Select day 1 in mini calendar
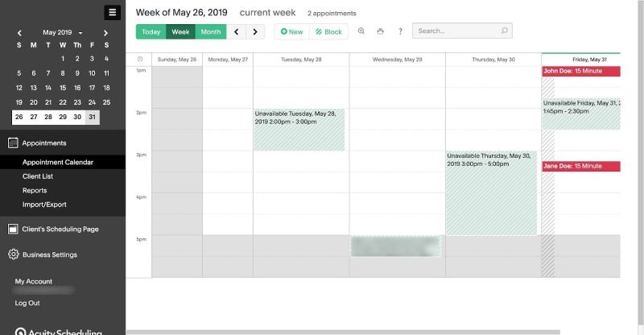The width and height of the screenshot is (644, 335). [63, 59]
